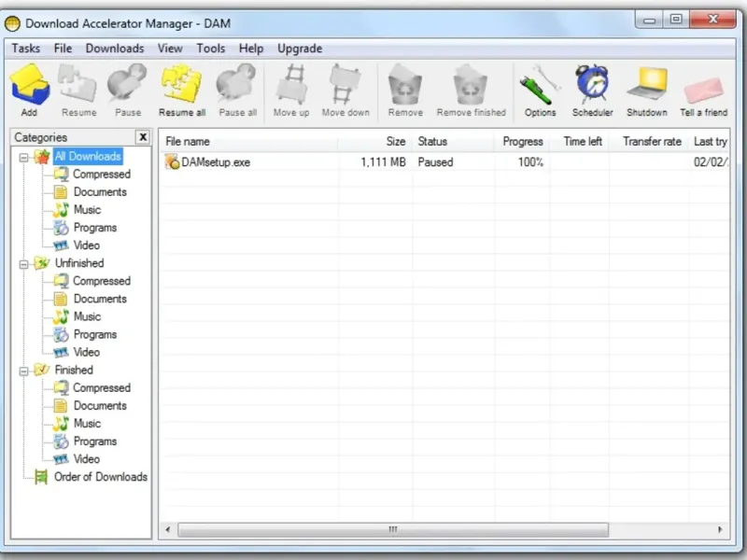Open the Tools menu
Image resolution: width=747 pixels, height=560 pixels.
211,49
